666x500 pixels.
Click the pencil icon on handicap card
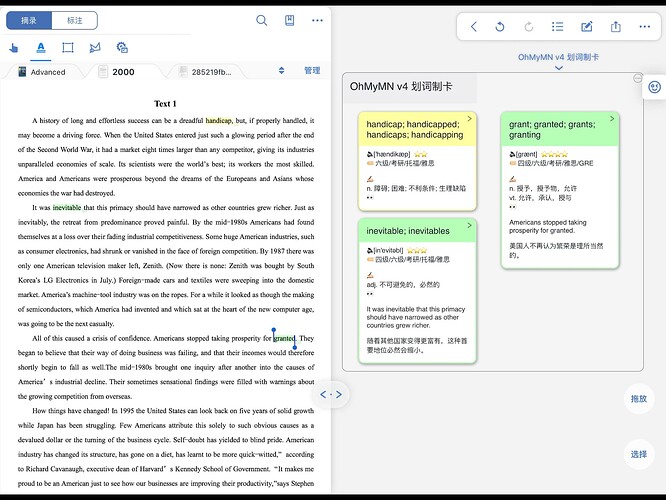[370, 179]
